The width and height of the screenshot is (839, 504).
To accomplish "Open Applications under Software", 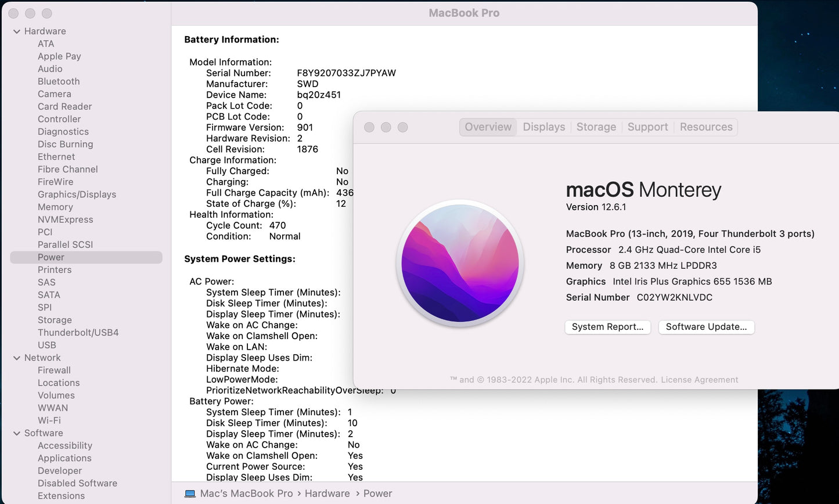I will click(x=64, y=458).
